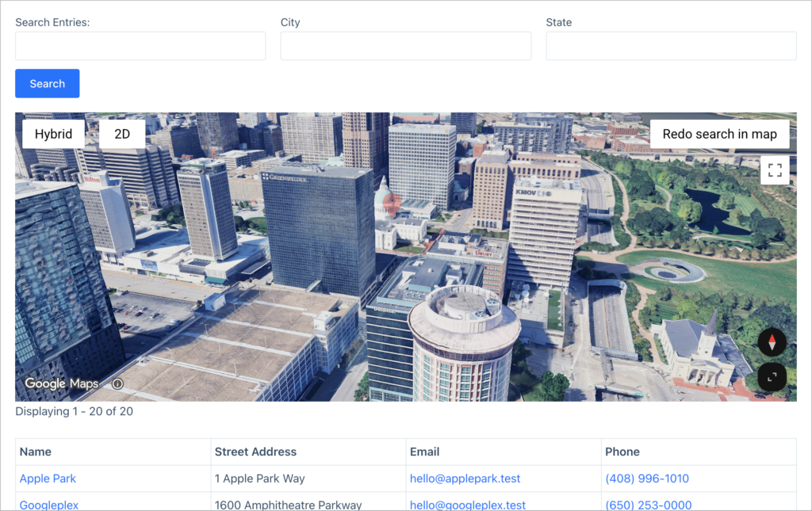Open the Googleplex entry link
812x511 pixels.
[49, 505]
